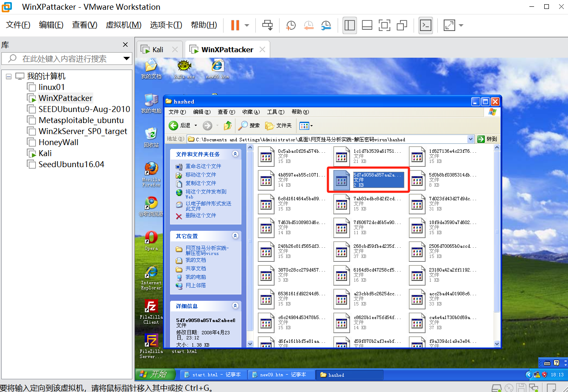Open FileZilla Client desktop icon
Screen dimensions: 568x392
point(151,312)
